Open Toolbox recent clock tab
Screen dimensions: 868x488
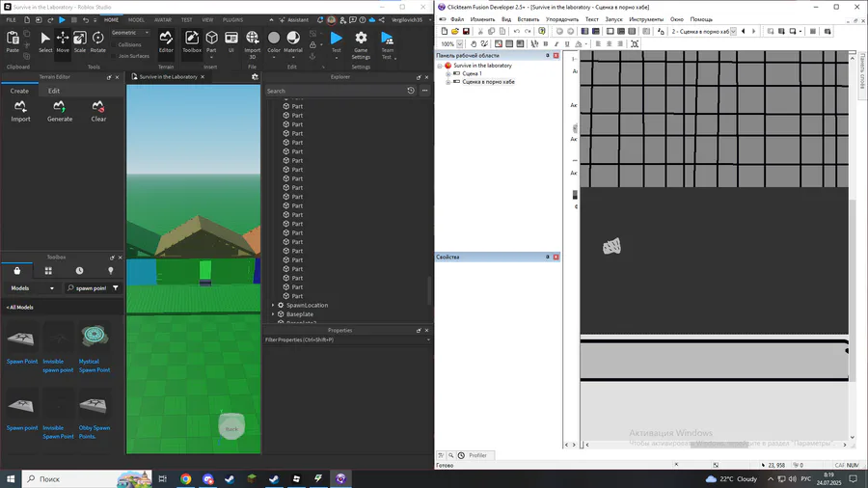point(79,271)
